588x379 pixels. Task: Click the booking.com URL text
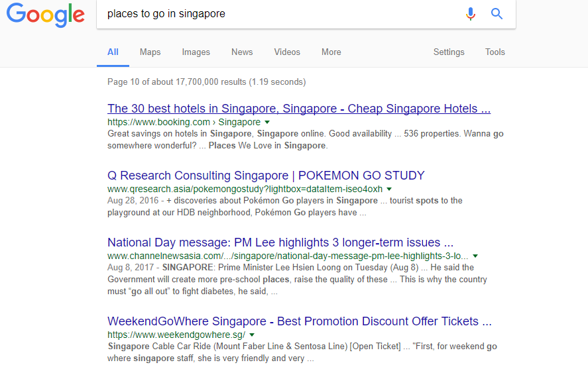point(184,122)
